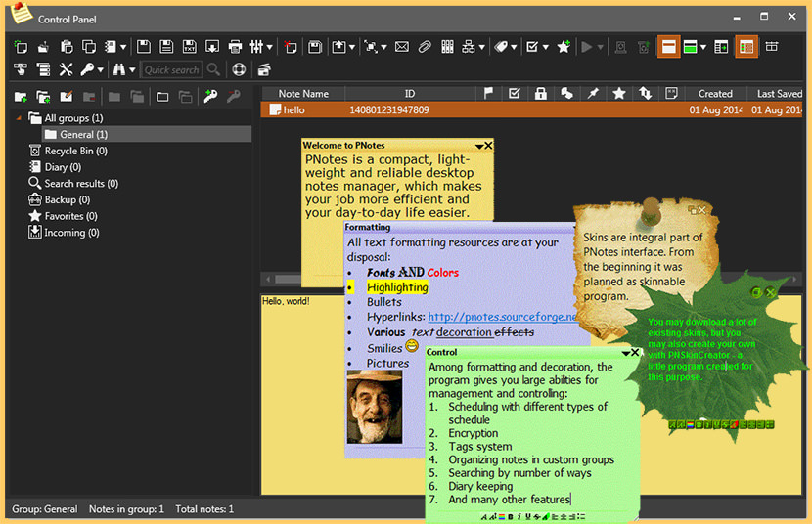Image resolution: width=812 pixels, height=524 pixels.
Task: Open the export icon dropdown arrow
Action: point(352,48)
